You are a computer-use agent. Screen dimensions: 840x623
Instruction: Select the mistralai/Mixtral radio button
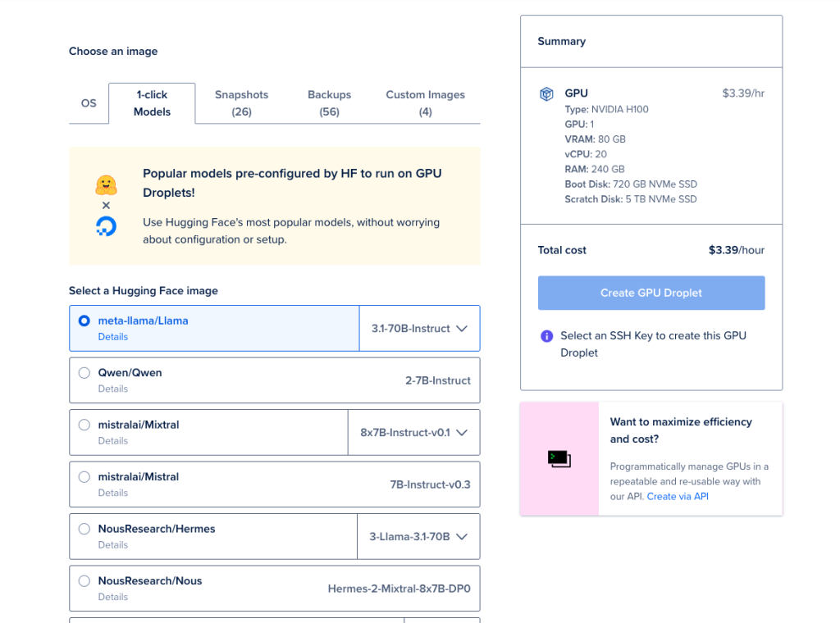tap(84, 425)
